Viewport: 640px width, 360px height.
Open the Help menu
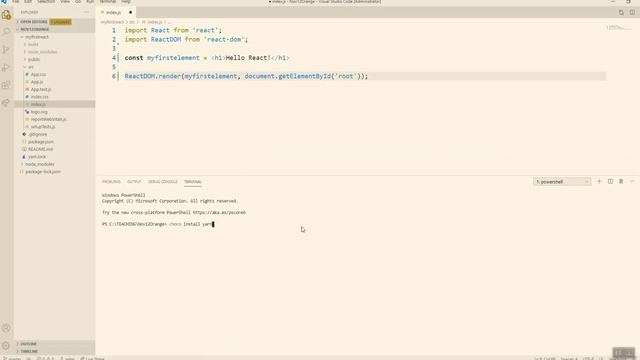(x=126, y=2)
